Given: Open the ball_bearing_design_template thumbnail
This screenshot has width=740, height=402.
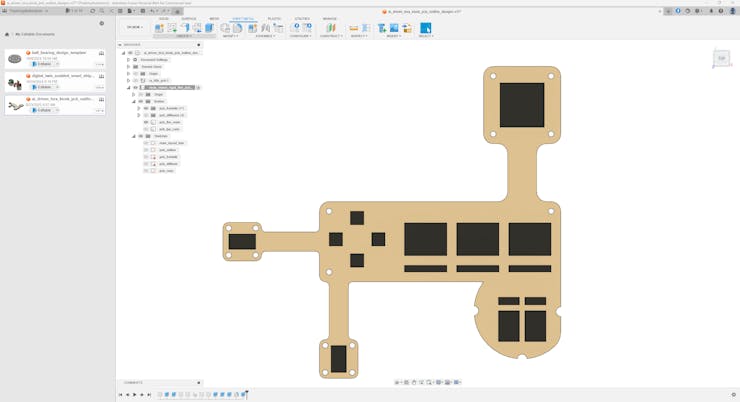Looking at the screenshot, I should (15, 59).
